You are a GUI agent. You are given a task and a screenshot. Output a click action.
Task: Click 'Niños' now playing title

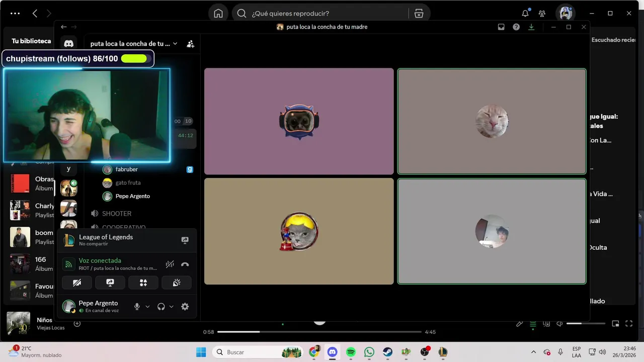[44, 320]
